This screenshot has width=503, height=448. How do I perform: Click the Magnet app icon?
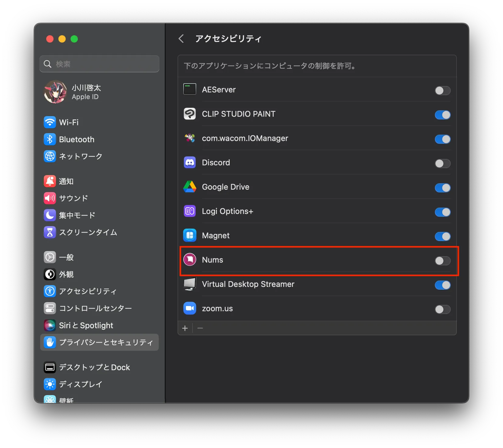(x=190, y=236)
